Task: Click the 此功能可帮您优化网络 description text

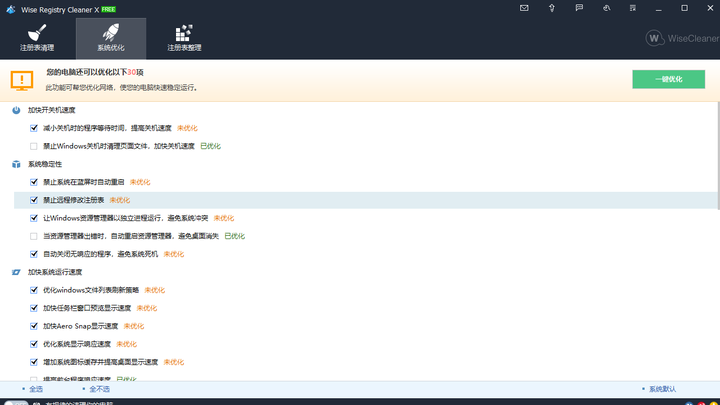Action: tap(122, 87)
